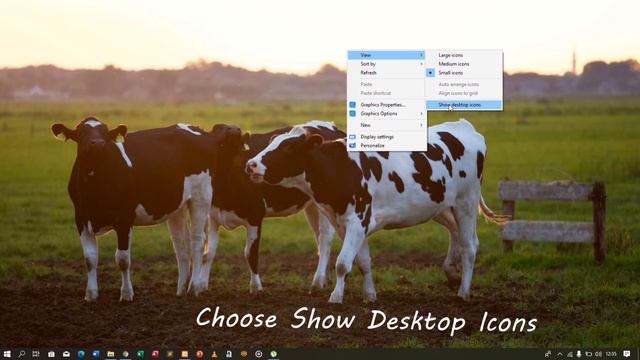640x360 pixels.
Task: Launch Microsoft Store bag icon
Action: click(x=51, y=354)
